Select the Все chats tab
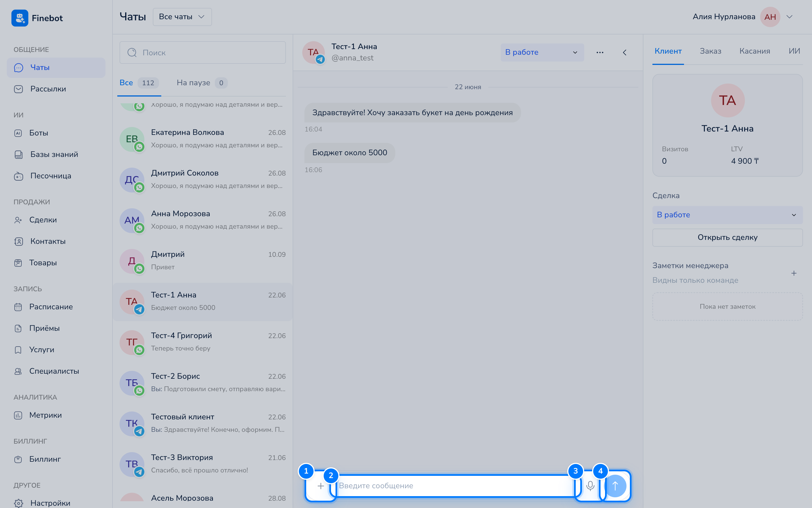 pyautogui.click(x=139, y=83)
